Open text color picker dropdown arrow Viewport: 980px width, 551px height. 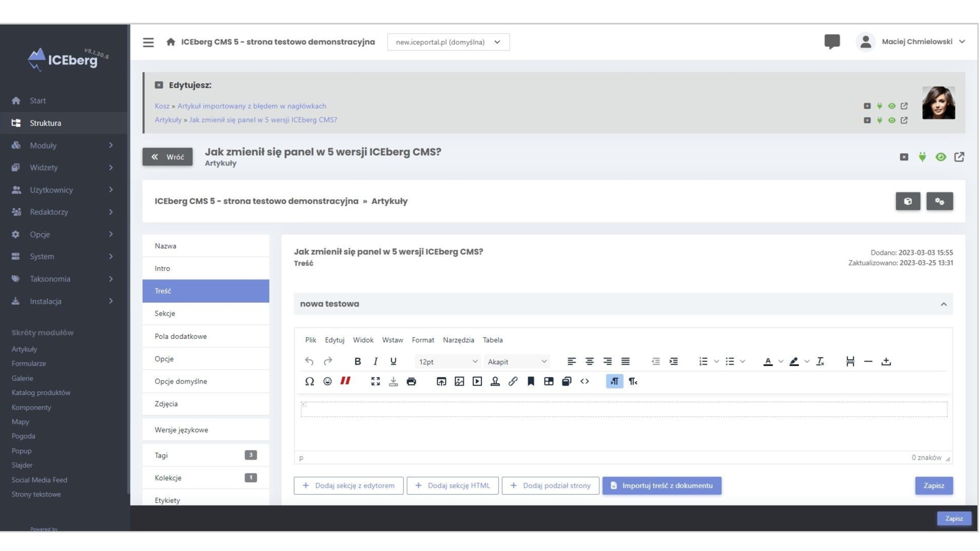780,361
